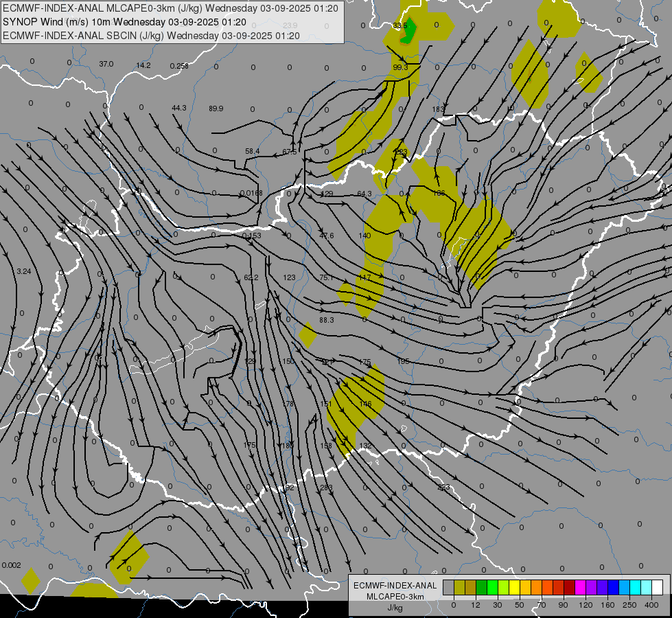Click the map value 67.5
This screenshot has height=618, width=672.
coord(290,152)
